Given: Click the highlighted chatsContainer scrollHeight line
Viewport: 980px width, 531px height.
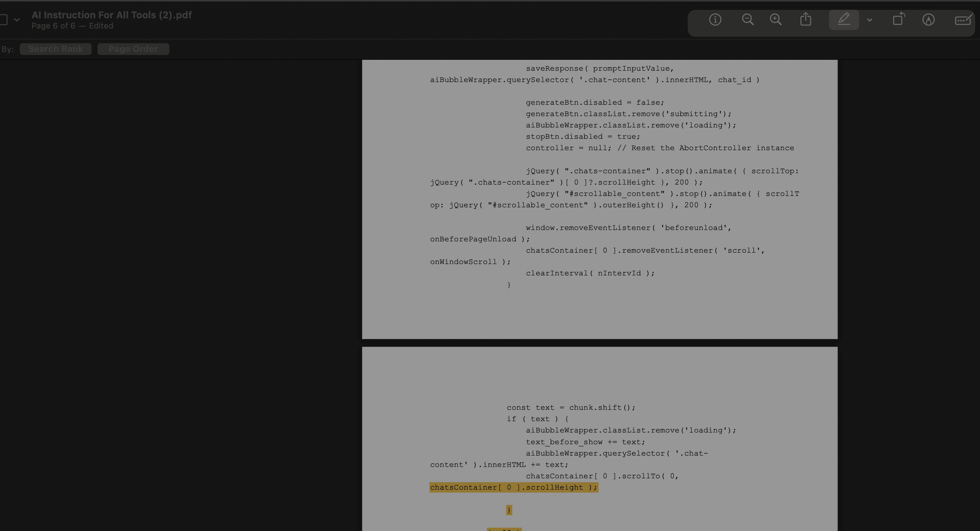Looking at the screenshot, I should click(x=513, y=487).
